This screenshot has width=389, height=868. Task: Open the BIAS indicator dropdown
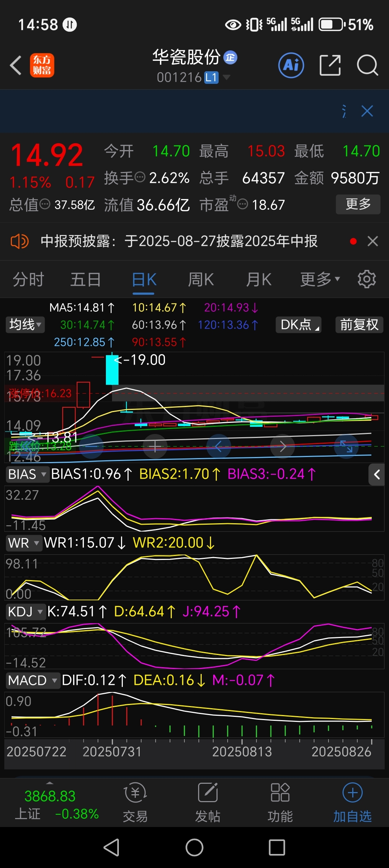click(27, 474)
